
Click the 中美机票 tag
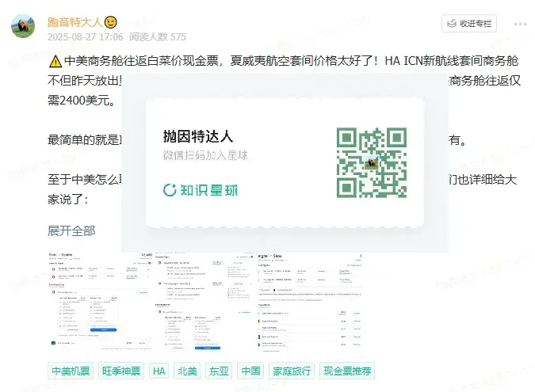click(71, 371)
